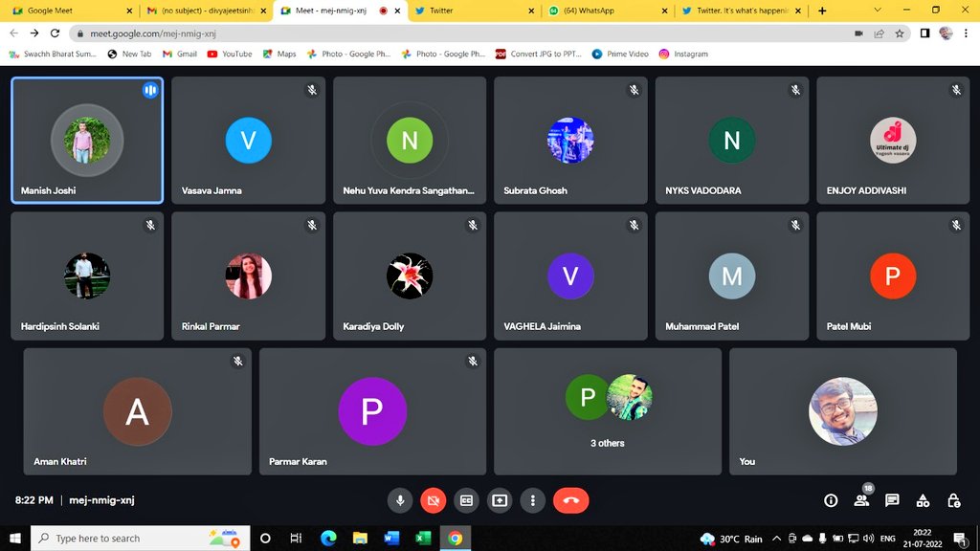The height and width of the screenshot is (551, 980).
Task: Reload the page with refresh icon
Action: coord(55,33)
